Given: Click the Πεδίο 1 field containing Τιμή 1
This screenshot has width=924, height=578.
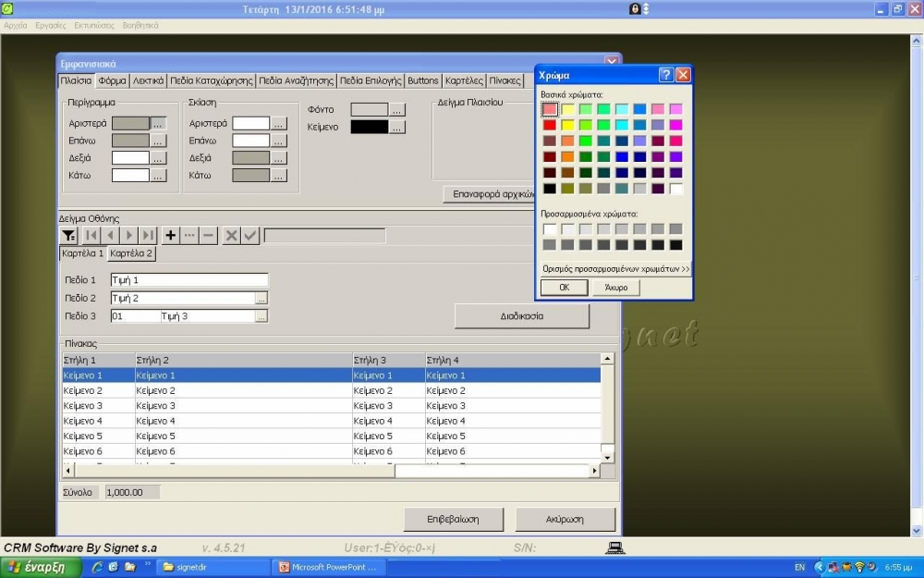Looking at the screenshot, I should (189, 280).
